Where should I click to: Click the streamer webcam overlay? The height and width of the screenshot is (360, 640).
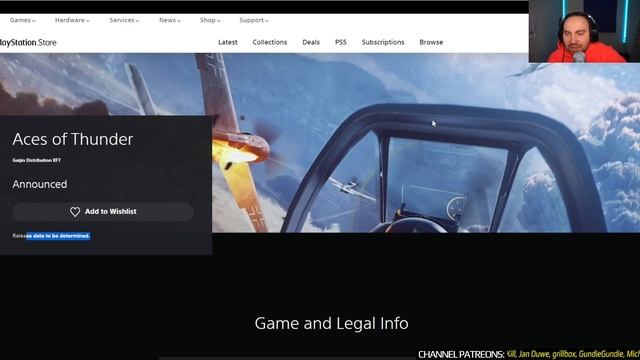pos(584,31)
